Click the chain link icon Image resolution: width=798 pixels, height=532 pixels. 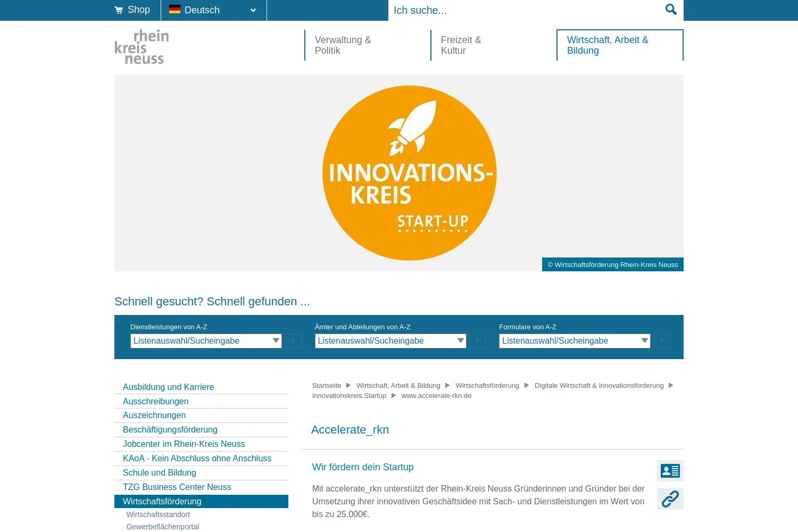pos(670,499)
